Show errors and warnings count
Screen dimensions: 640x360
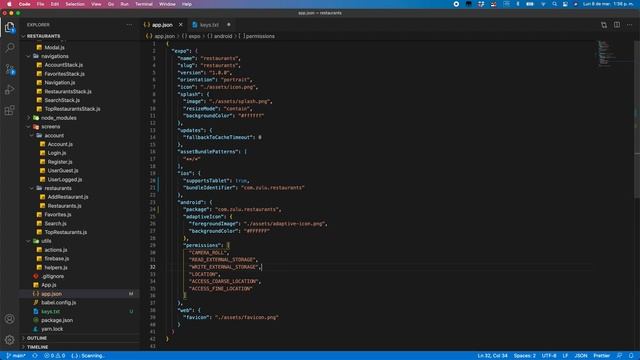(x=54, y=356)
